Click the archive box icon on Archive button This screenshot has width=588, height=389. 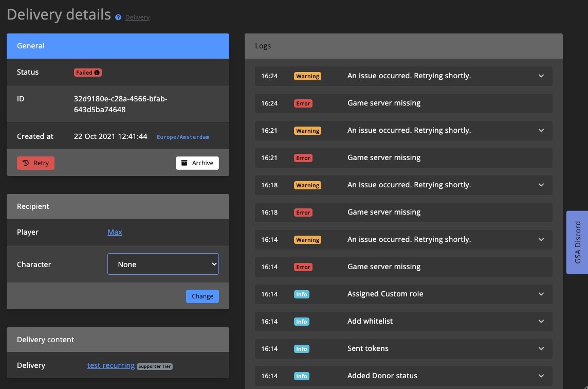184,163
